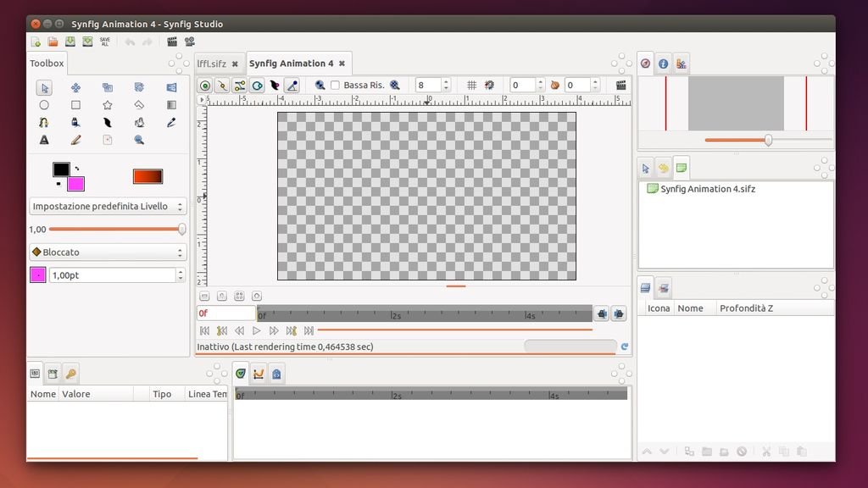Pick the Text tool in Toolbox

(x=44, y=140)
